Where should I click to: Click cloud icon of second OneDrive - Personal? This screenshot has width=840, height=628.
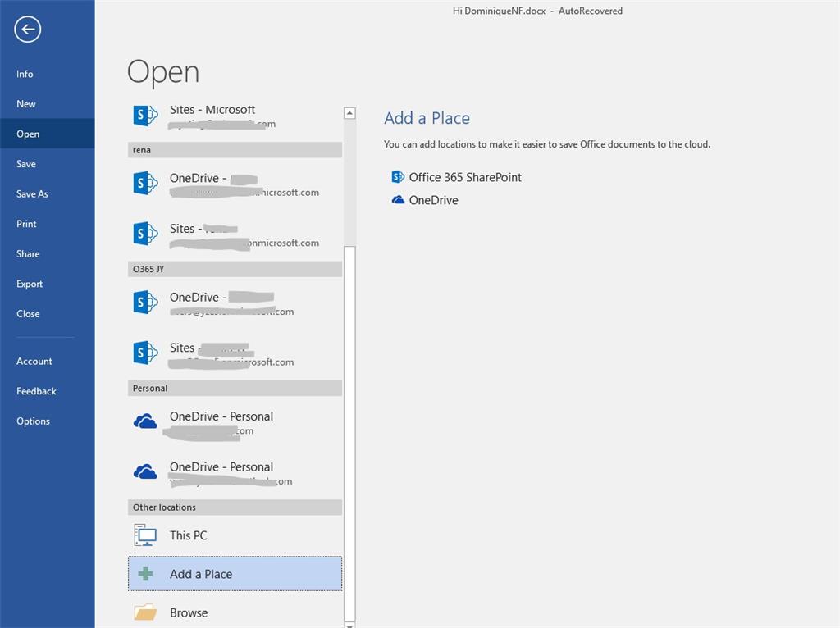(145, 472)
